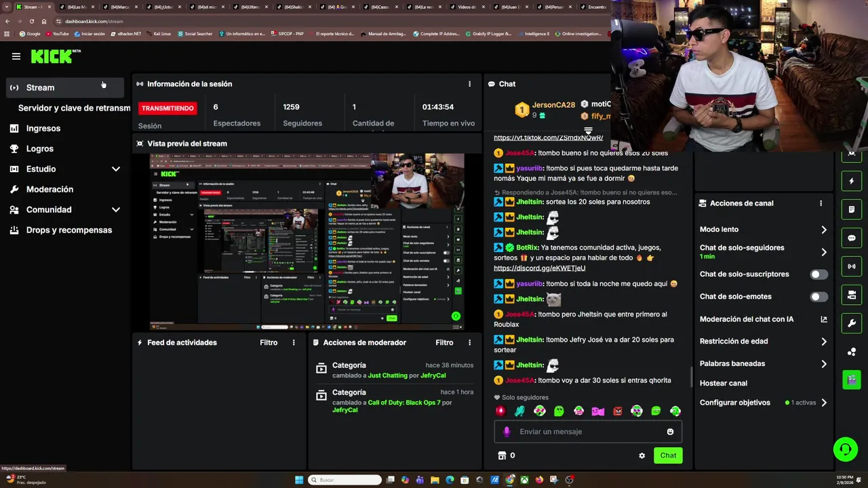Open Acciones de moderador options menu
Viewport: 868px width, 488px height.
pos(469,342)
